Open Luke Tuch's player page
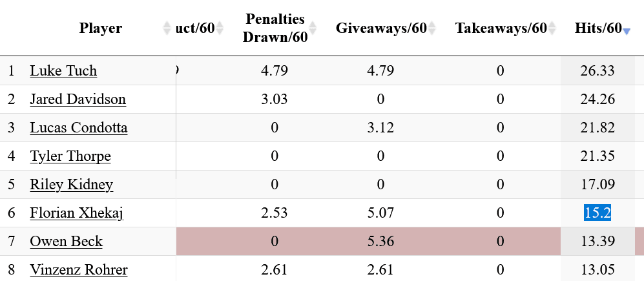This screenshot has width=644, height=281. tap(63, 71)
